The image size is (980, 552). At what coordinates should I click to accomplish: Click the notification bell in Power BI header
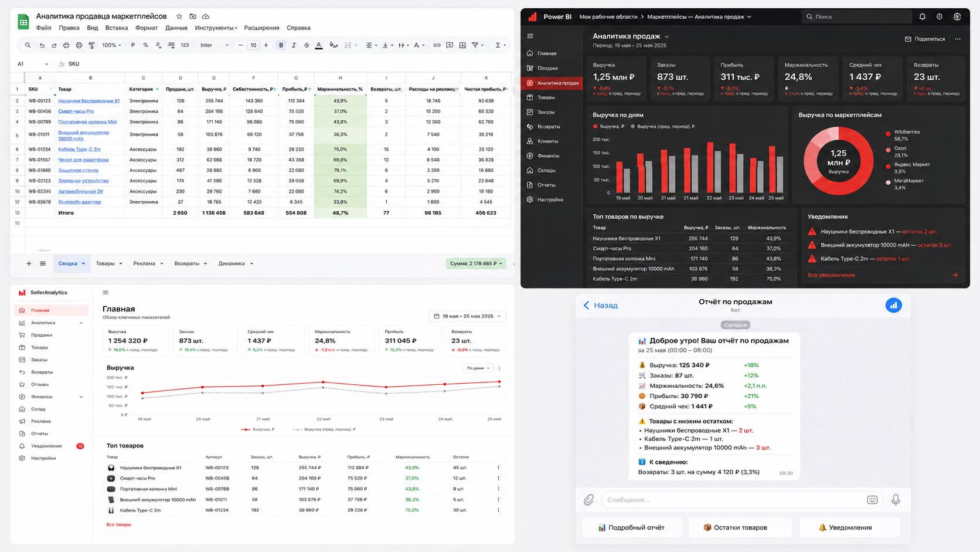(x=922, y=17)
